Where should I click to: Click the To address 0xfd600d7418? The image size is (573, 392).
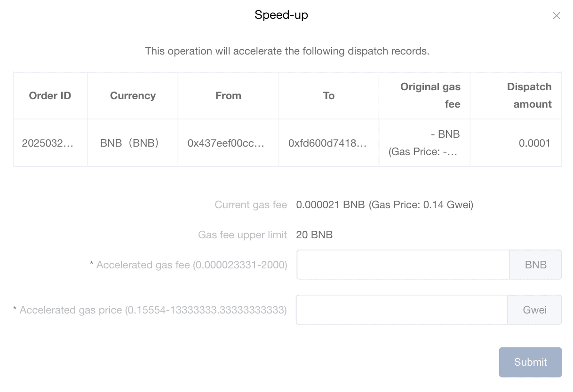tap(327, 143)
